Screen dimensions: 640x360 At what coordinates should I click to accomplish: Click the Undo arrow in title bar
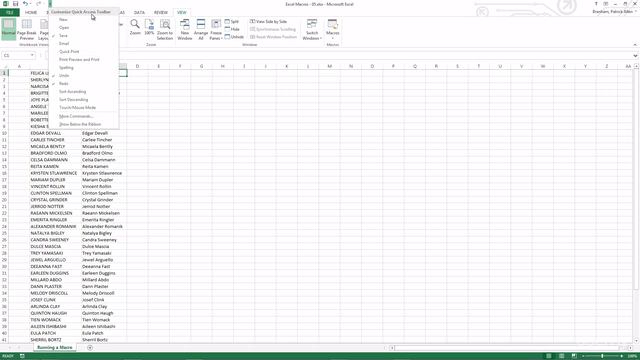(25, 4)
